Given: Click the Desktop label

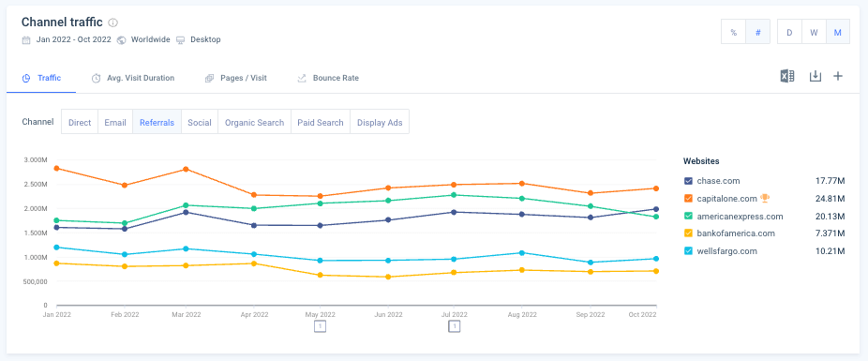Looking at the screenshot, I should point(205,40).
